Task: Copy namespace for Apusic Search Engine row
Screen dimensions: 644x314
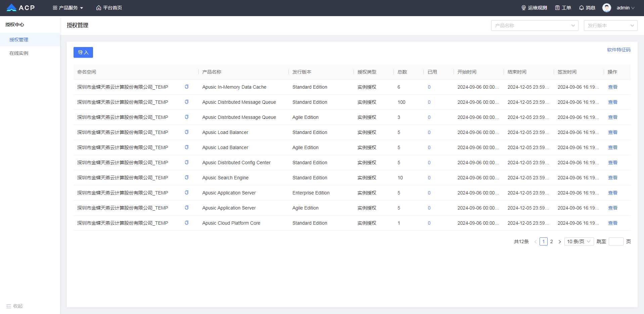Action: point(187,177)
